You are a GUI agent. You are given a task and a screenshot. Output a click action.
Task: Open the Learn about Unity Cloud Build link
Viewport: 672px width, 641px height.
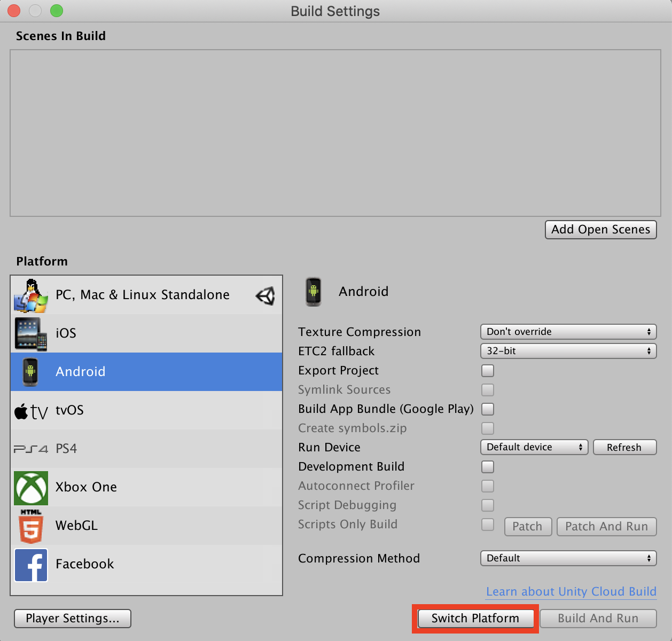(x=571, y=591)
